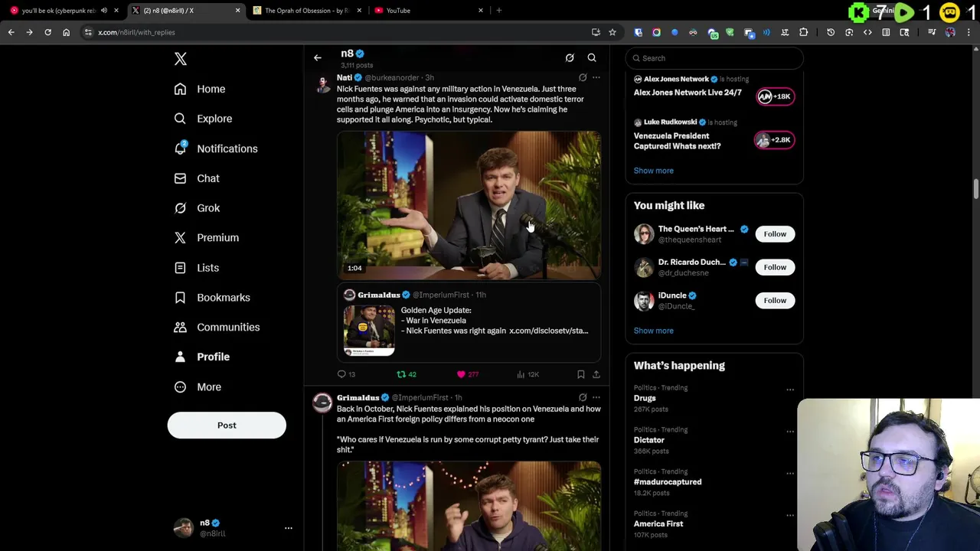
Task: Open more options on Nati's post
Action: click(596, 77)
